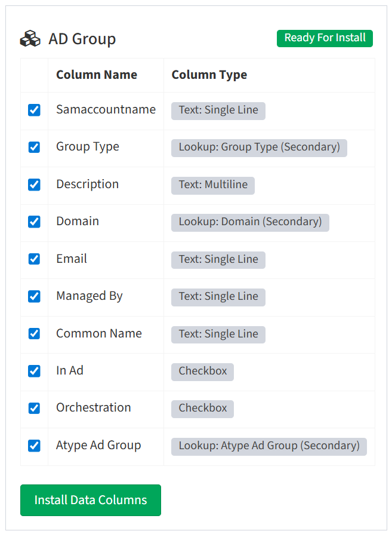Disable the In Ad column checkbox
The width and height of the screenshot is (392, 537).
pyautogui.click(x=34, y=371)
